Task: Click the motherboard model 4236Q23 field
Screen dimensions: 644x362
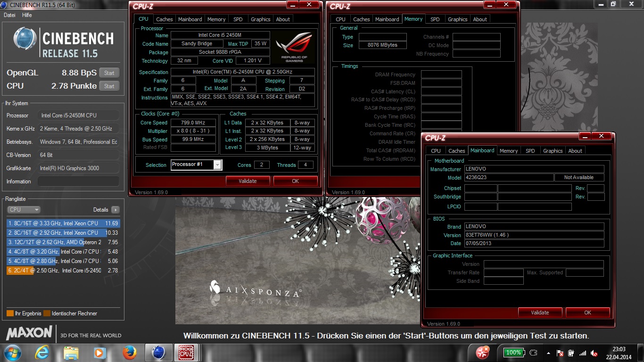Action: [509, 178]
